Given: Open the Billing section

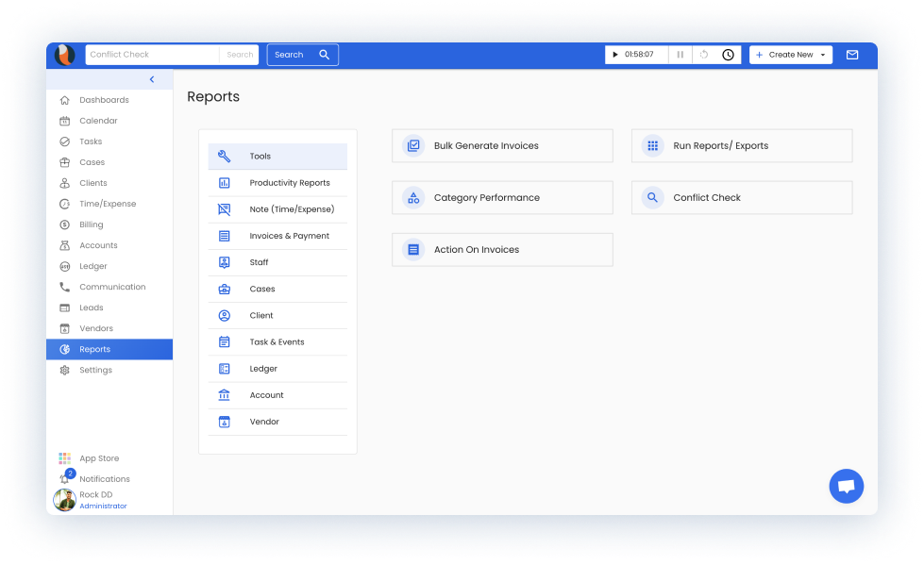Looking at the screenshot, I should pyautogui.click(x=91, y=224).
